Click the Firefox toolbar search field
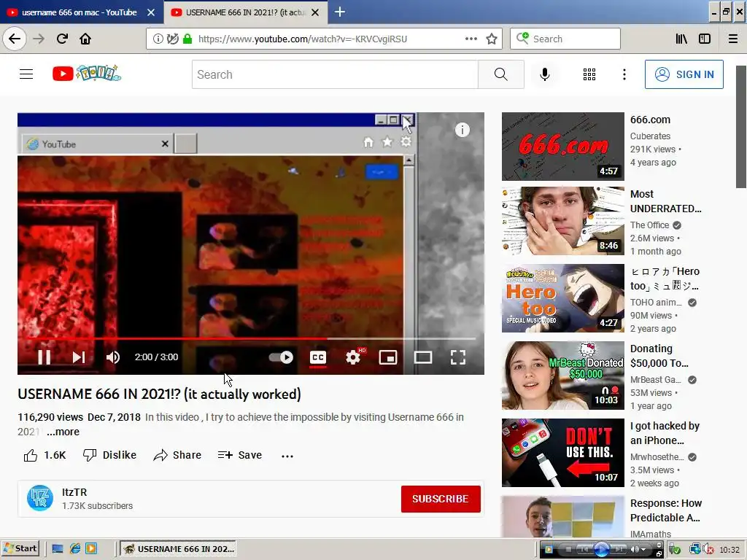The height and width of the screenshot is (560, 747). pyautogui.click(x=565, y=39)
